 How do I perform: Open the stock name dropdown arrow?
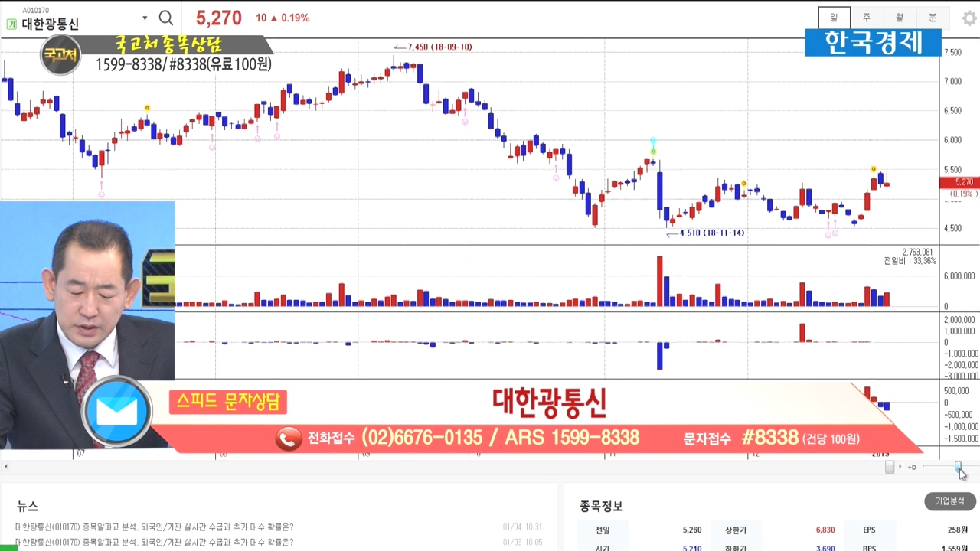(145, 18)
